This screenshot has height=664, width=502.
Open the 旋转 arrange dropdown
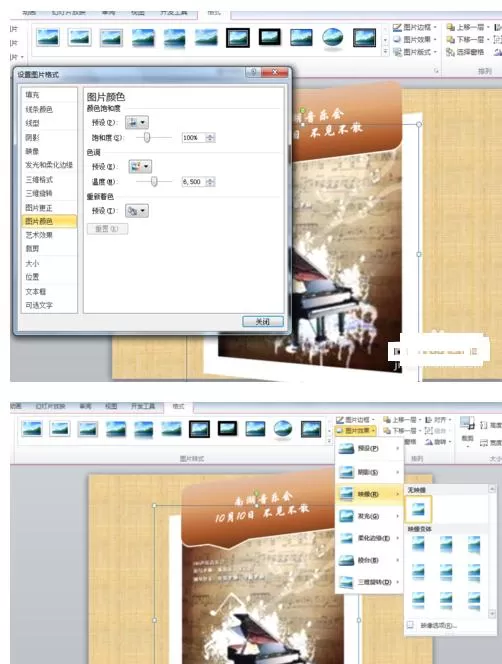436,442
